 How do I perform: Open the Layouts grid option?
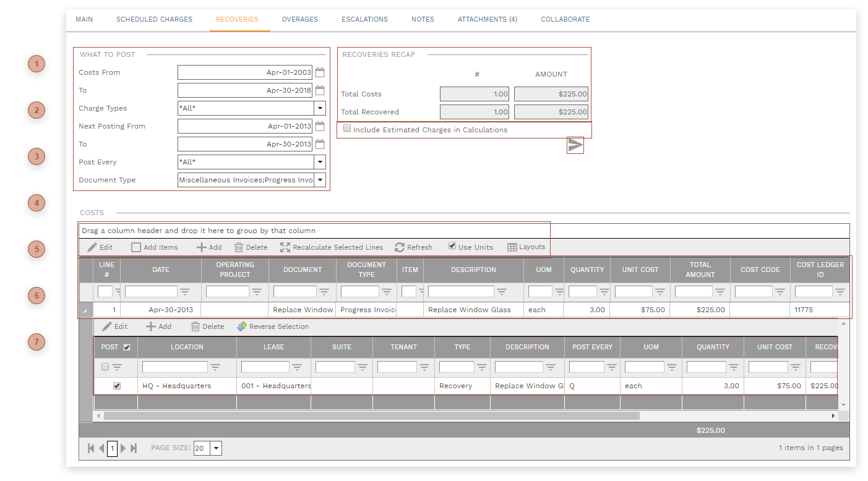[526, 247]
